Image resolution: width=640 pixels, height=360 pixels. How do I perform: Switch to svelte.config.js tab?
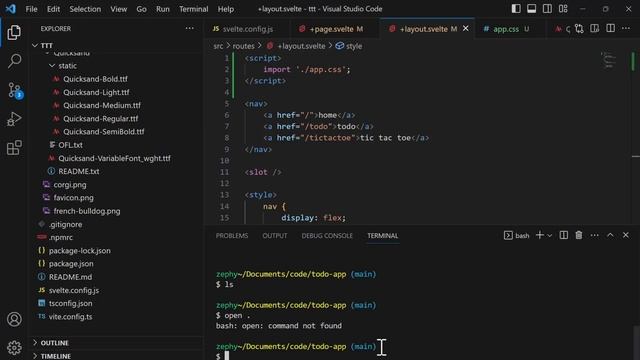coord(247,29)
